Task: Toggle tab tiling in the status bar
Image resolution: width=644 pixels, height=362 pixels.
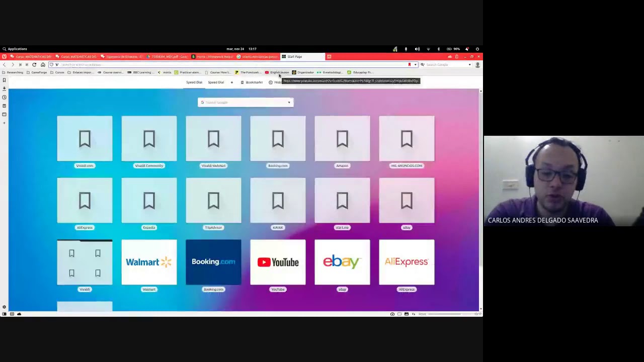Action: coord(399,314)
